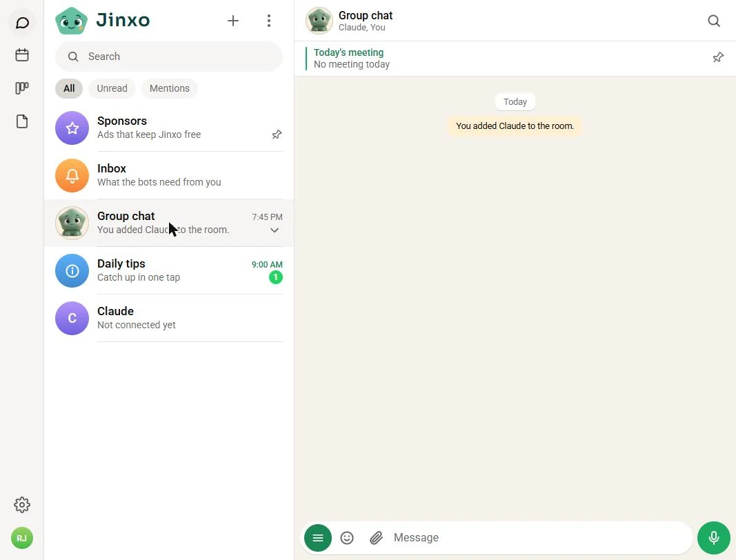The image size is (736, 560).
Task: Open the Claude conversation
Action: pyautogui.click(x=169, y=318)
